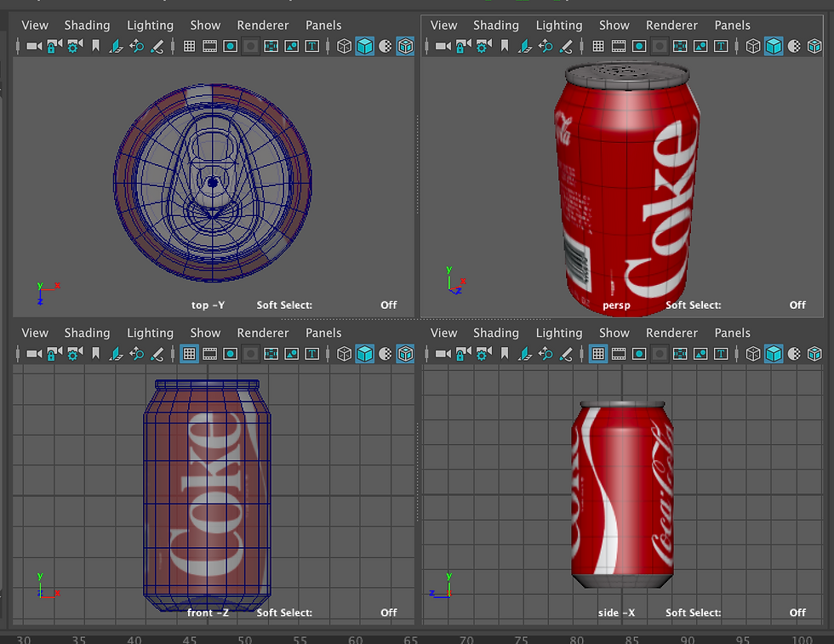834x644 pixels.
Task: Click 2D Pan/Zoom icon in front panel
Action: click(x=137, y=354)
